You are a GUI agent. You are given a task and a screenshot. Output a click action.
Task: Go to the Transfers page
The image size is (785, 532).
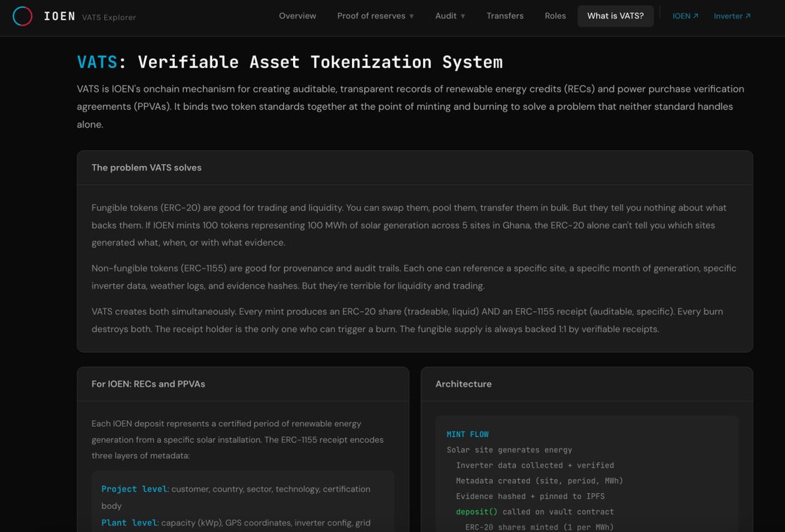[x=505, y=16]
